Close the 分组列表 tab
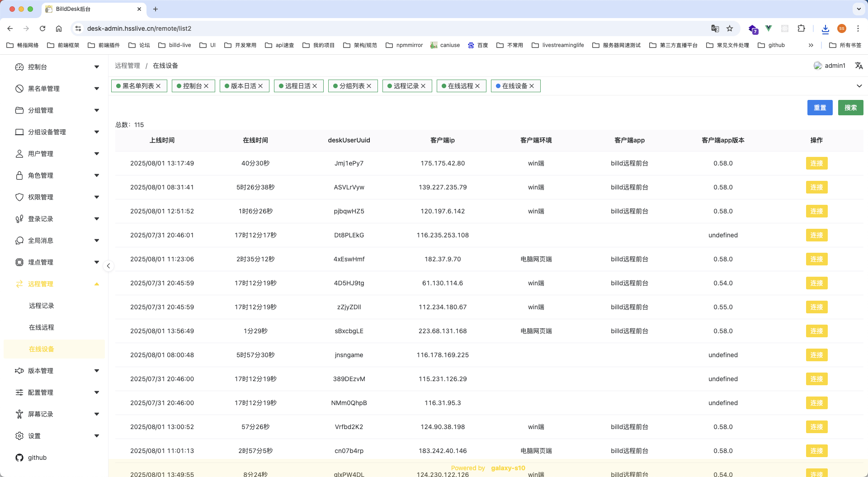The width and height of the screenshot is (868, 477). 369,86
